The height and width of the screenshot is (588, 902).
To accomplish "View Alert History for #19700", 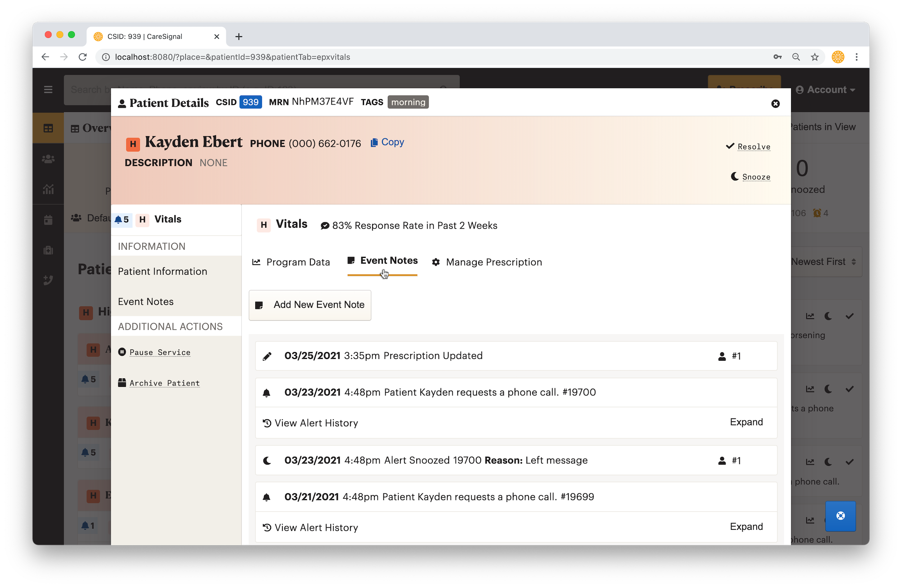I will click(310, 423).
